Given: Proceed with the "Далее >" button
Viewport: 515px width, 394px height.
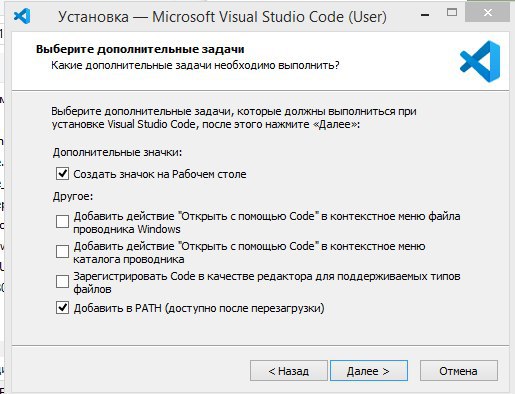Looking at the screenshot, I should click(x=369, y=371).
